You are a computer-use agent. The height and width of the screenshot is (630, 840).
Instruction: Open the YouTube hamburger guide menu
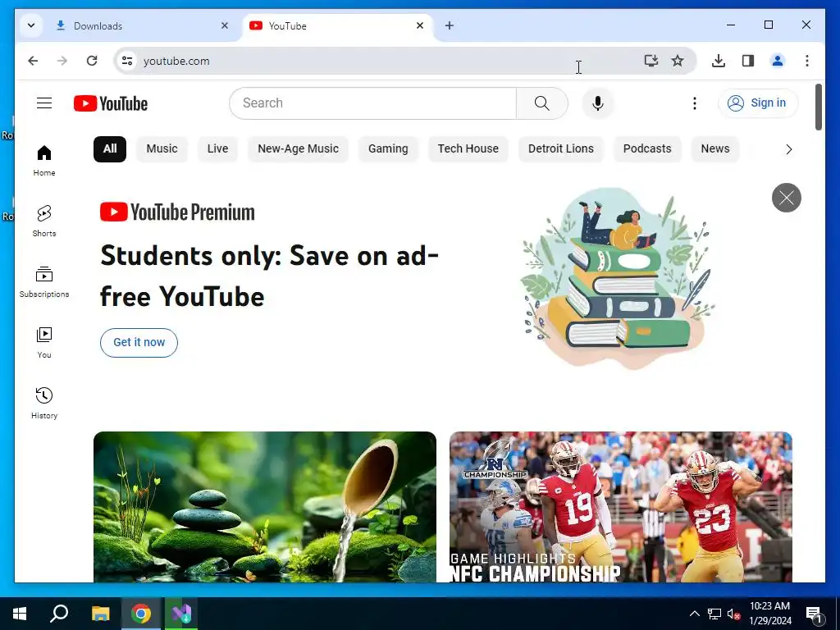click(x=44, y=103)
